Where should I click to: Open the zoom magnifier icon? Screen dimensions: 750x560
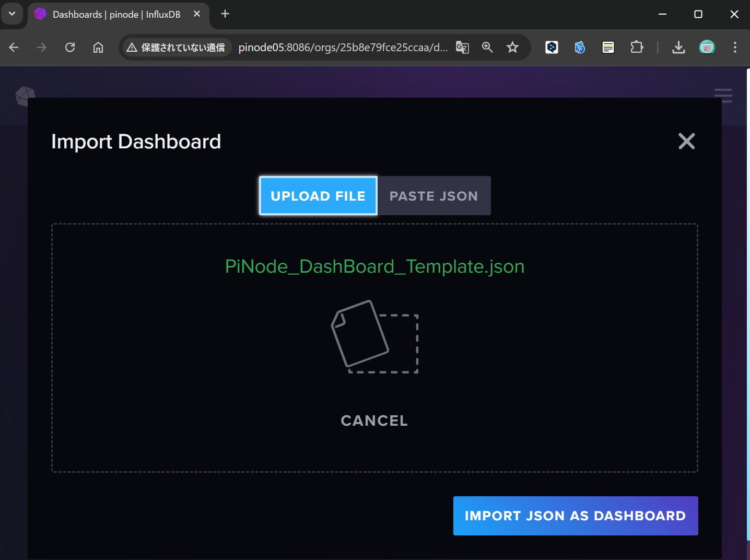click(x=487, y=48)
